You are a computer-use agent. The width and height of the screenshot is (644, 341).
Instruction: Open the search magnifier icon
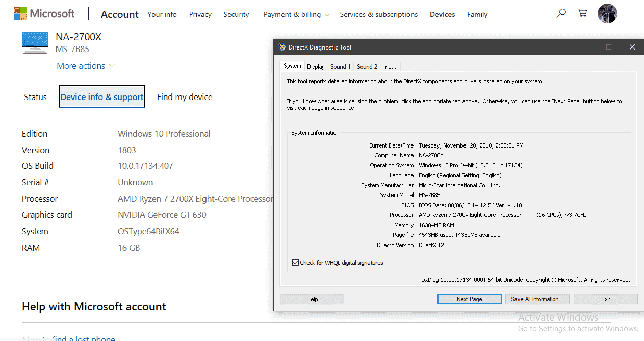561,14
